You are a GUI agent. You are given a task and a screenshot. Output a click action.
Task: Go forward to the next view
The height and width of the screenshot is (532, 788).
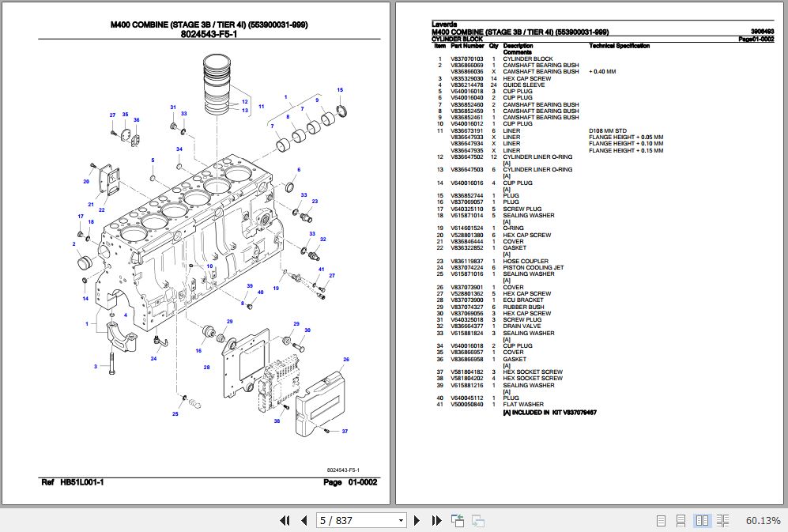[477, 520]
